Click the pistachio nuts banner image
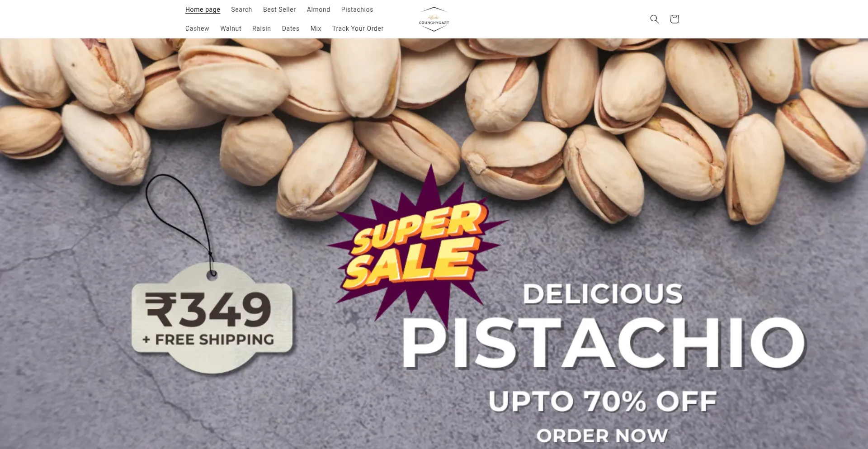 (434, 244)
